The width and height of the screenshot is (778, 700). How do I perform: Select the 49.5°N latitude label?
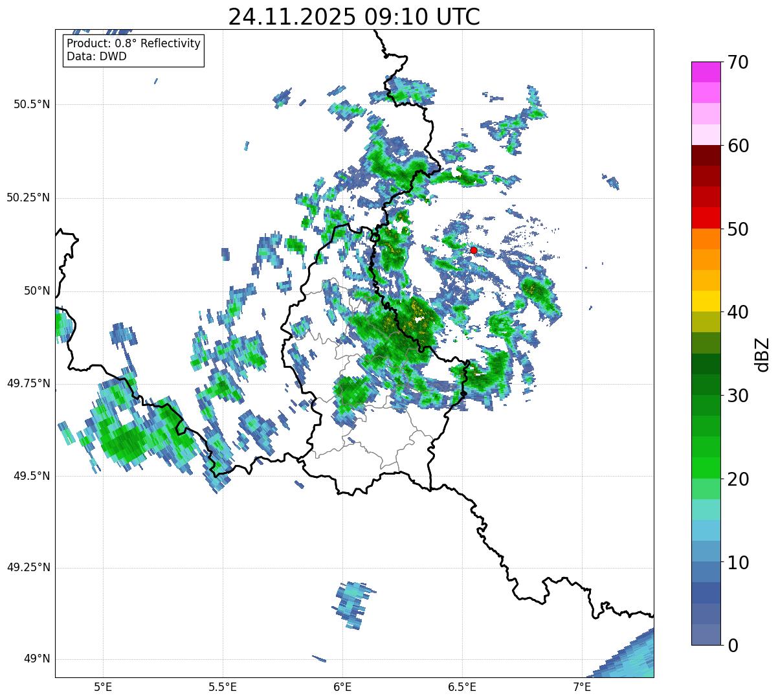tap(31, 476)
